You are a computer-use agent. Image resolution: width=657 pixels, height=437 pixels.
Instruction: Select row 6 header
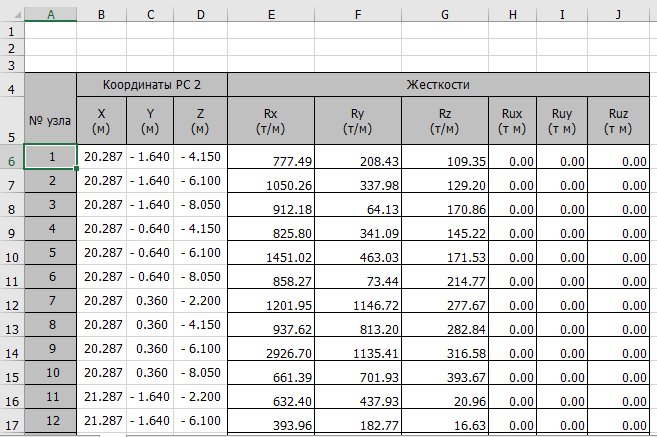pos(12,157)
